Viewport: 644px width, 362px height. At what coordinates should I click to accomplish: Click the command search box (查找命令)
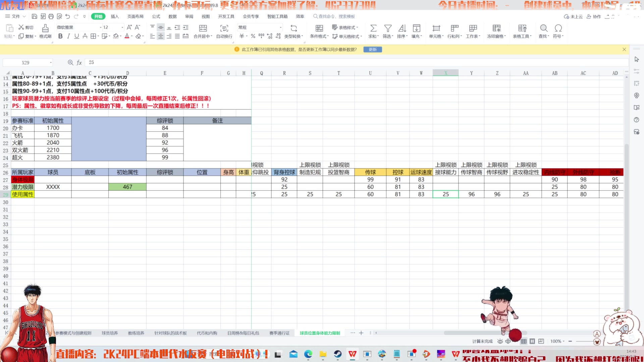point(334,16)
